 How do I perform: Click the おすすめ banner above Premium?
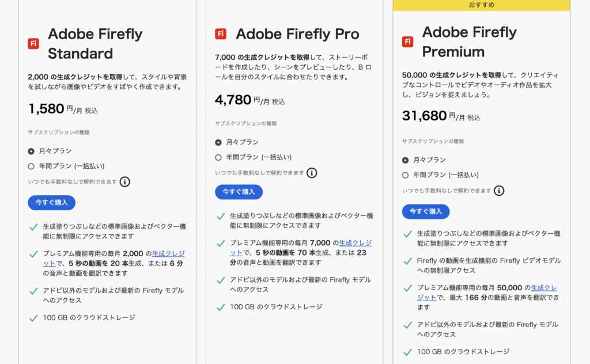tap(481, 5)
